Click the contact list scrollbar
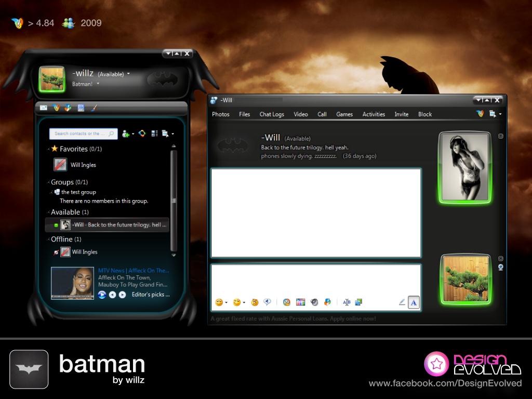Screen dimensions: 532x399 (174, 200)
